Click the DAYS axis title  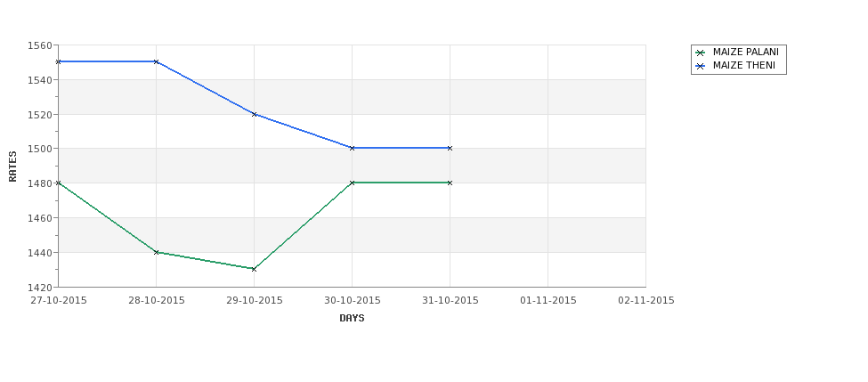point(352,319)
